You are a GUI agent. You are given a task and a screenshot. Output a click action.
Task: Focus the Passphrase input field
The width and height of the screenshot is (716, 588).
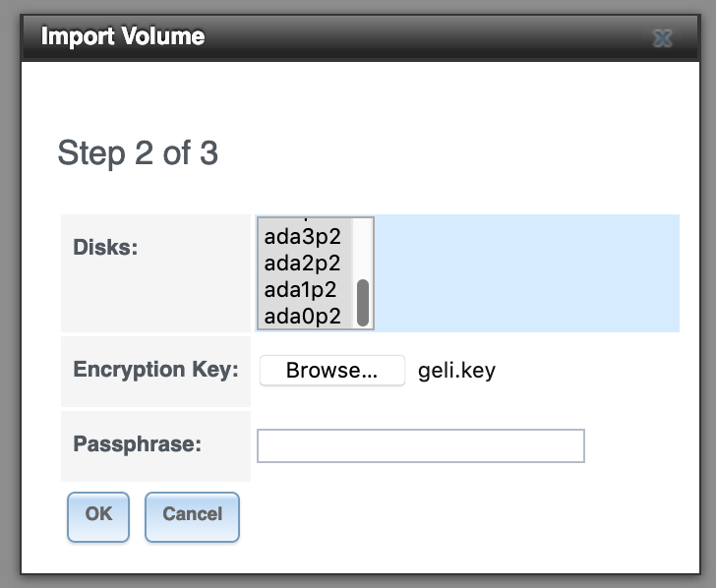(x=420, y=445)
